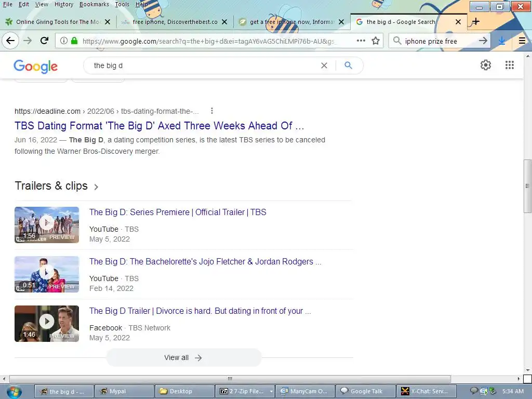Open Google Talk taskbar button
This screenshot has width=532, height=399.
(x=365, y=391)
